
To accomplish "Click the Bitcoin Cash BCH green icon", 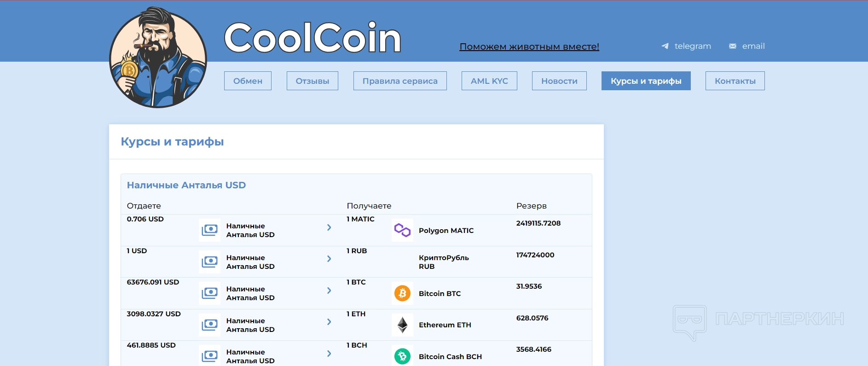I will point(402,356).
